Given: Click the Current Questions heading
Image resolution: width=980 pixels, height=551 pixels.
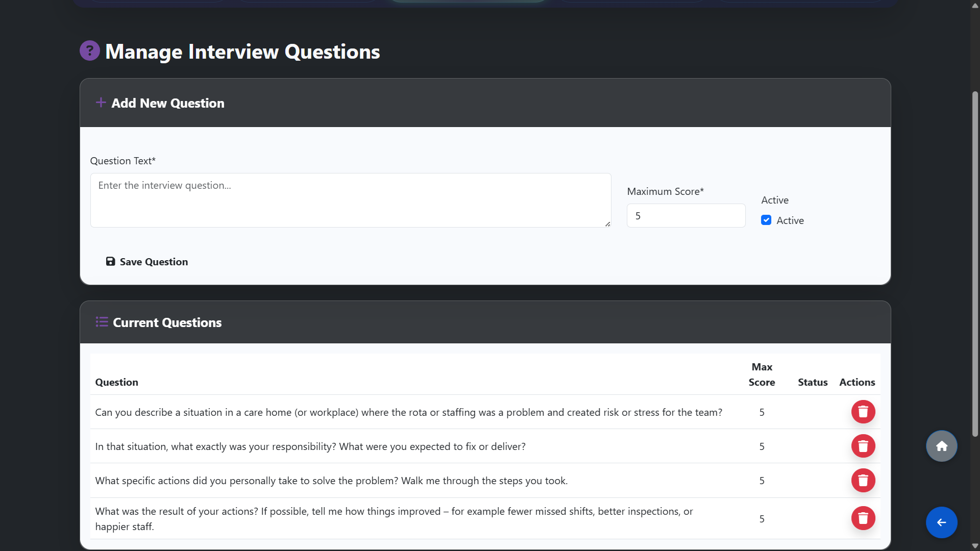Looking at the screenshot, I should pos(167,322).
